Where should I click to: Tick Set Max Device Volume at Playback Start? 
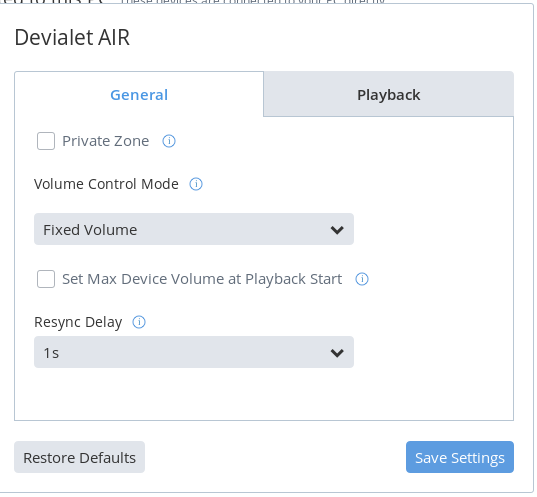tap(46, 279)
